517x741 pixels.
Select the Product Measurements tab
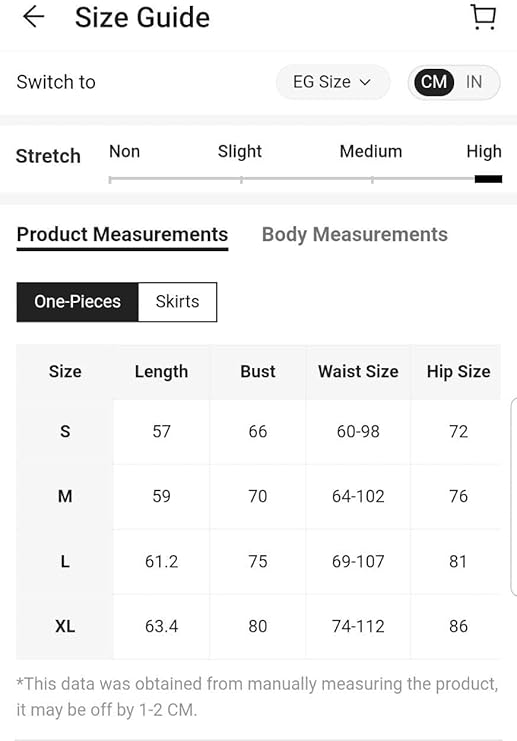tap(122, 235)
